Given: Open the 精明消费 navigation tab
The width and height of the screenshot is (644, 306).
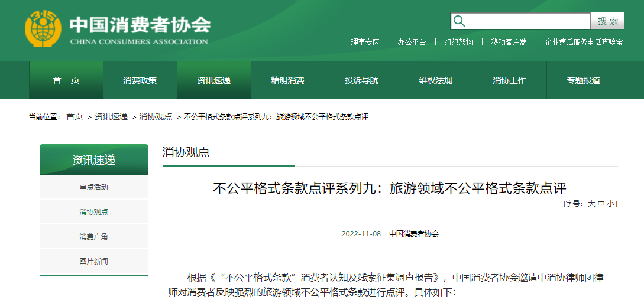Looking at the screenshot, I should [288, 80].
